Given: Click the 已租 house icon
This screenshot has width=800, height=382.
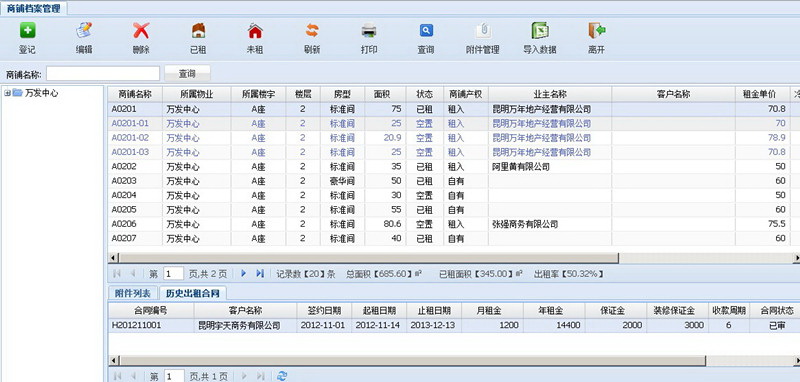Looking at the screenshot, I should click(x=198, y=31).
